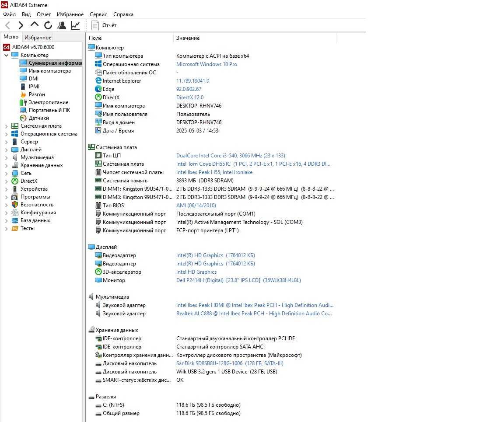Open the Файл menu
The width and height of the screenshot is (504, 422).
(9, 14)
